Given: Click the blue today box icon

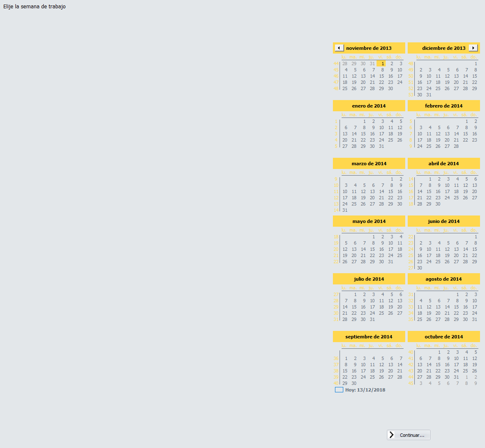Looking at the screenshot, I should [x=339, y=390].
